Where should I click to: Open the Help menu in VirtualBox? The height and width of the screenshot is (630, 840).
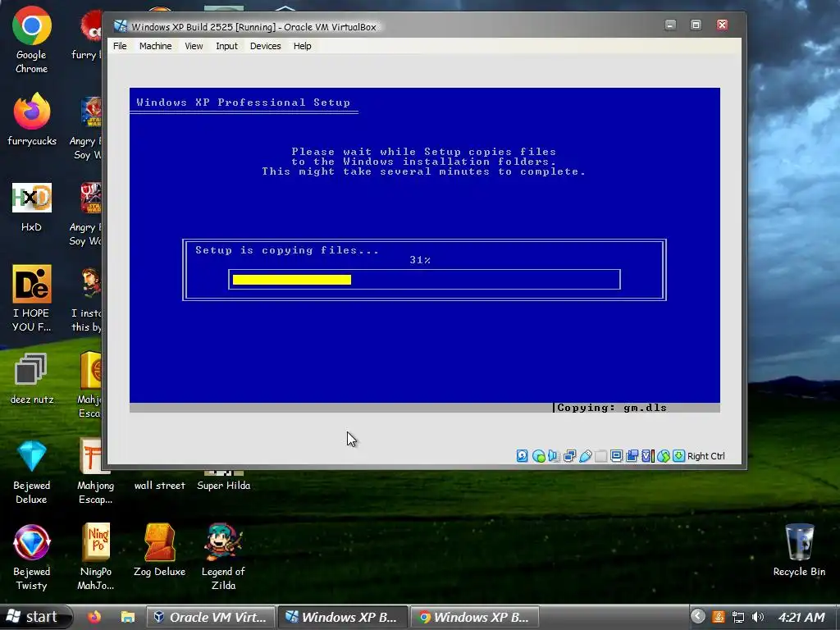[302, 46]
